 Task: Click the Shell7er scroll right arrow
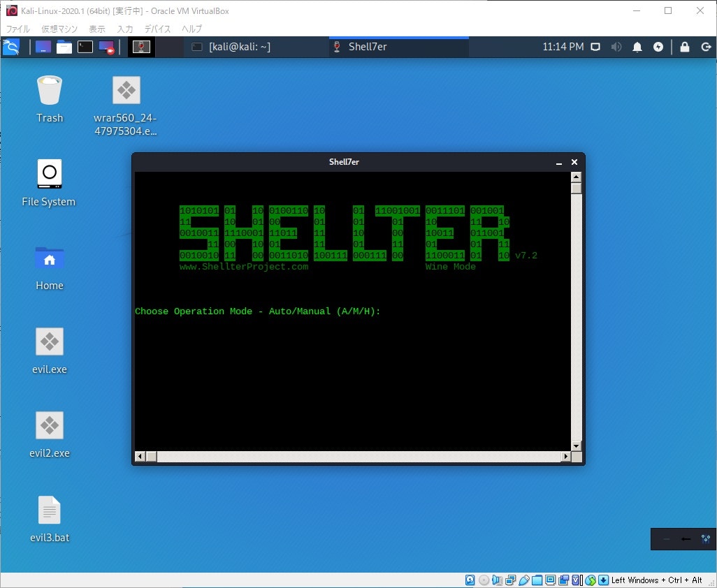point(566,456)
